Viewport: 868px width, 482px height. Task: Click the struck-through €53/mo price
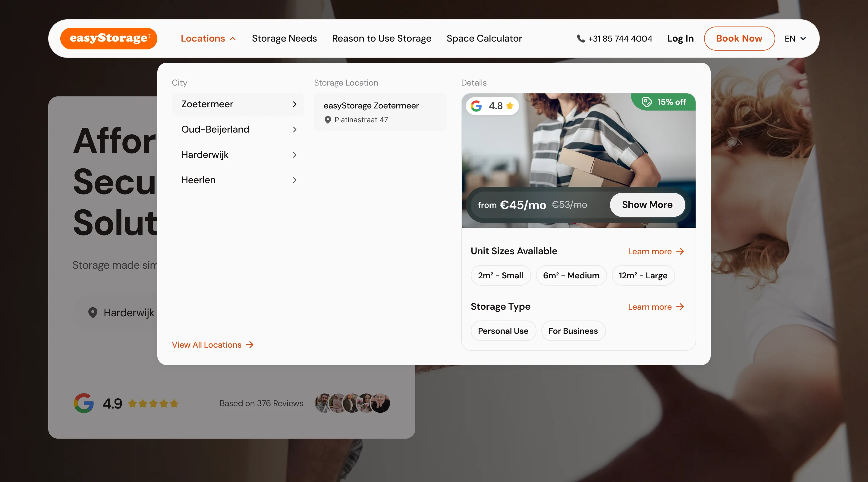tap(569, 205)
